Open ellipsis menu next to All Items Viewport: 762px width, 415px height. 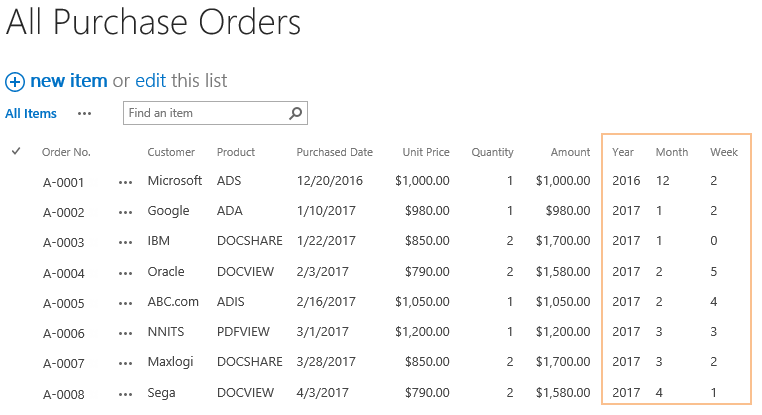[85, 114]
